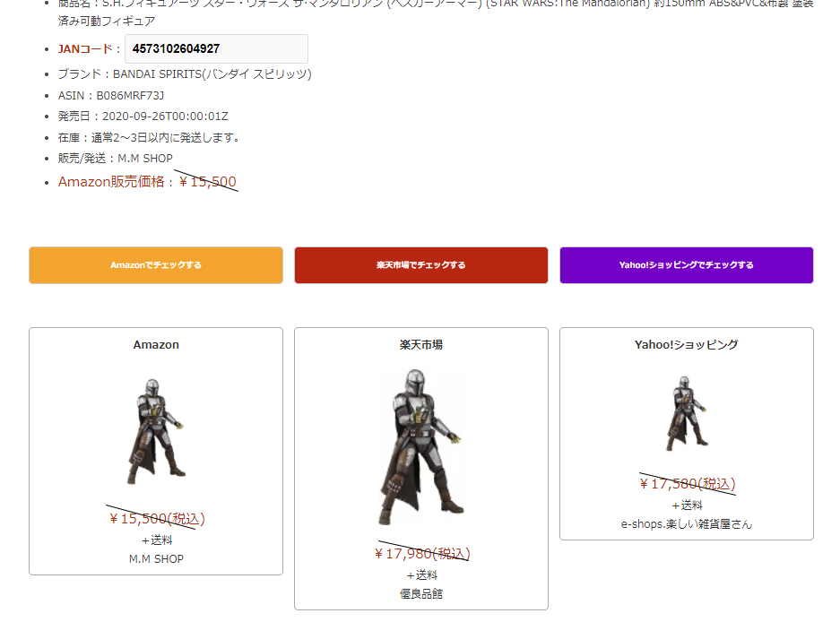This screenshot has width=840, height=622.
Task: Open the Mandalorian figure image in the Yahoo!ショッピング card
Action: coord(686,413)
